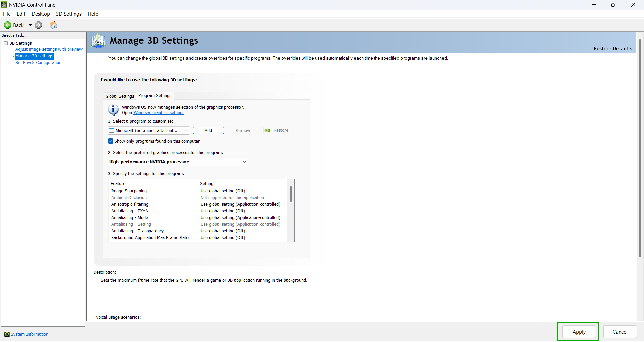644x342 pixels.
Task: Switch to the Global Settings tab
Action: 120,96
